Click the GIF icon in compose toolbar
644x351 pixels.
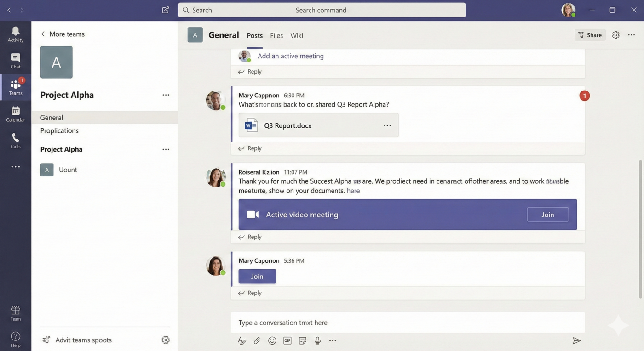[x=287, y=340]
